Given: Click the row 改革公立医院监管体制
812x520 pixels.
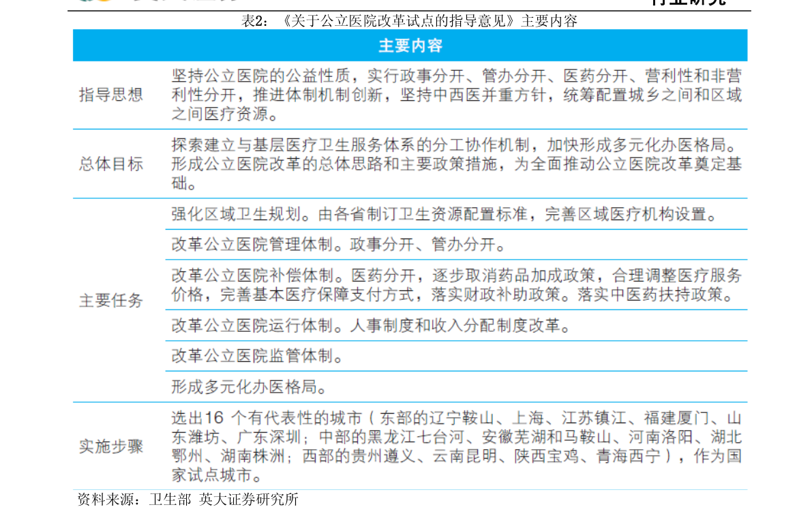Looking at the screenshot, I should coord(456,356).
